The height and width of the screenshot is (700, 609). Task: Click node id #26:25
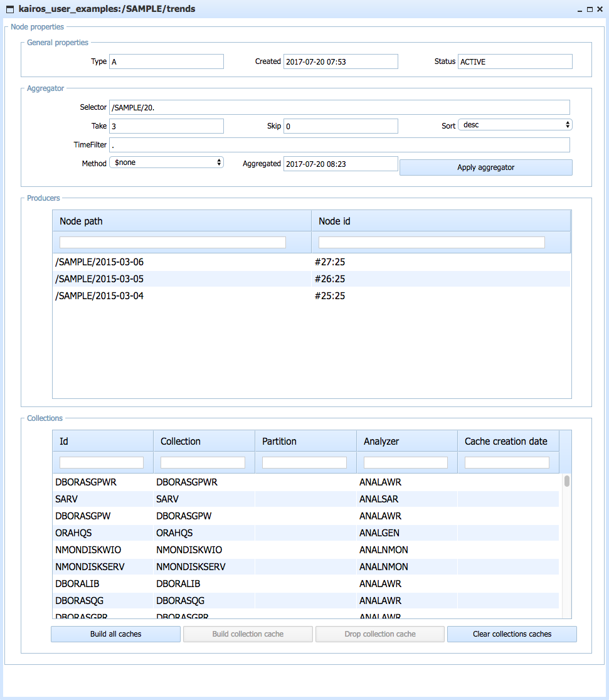tap(330, 279)
